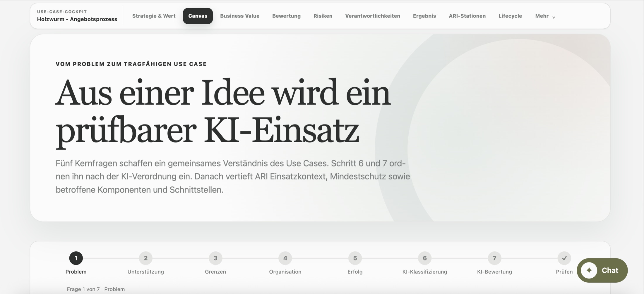Open step 4 Organisation
The height and width of the screenshot is (294, 644).
tap(285, 258)
